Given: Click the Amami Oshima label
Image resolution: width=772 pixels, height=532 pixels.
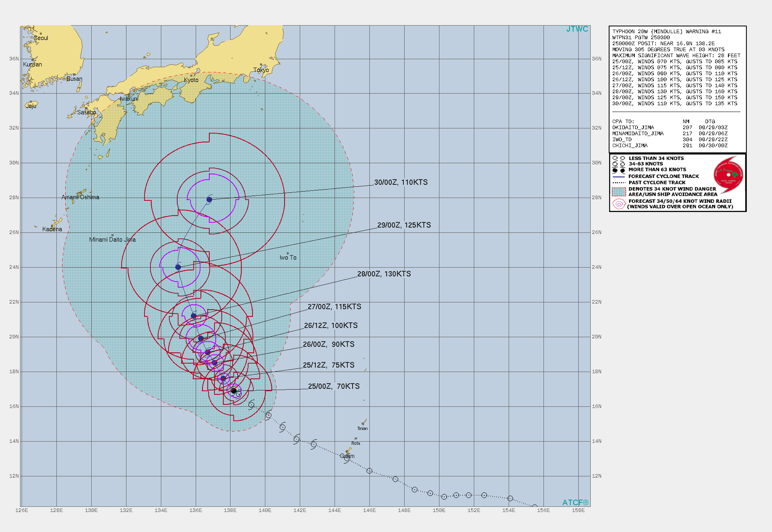Looking at the screenshot, I should pyautogui.click(x=80, y=197).
